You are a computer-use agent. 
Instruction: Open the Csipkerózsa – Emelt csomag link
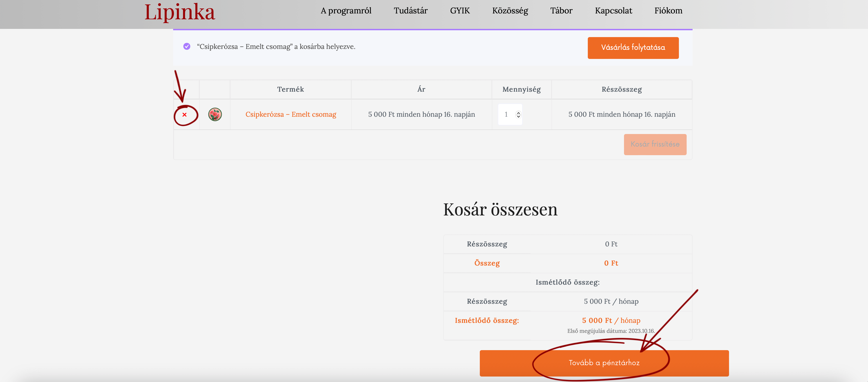291,114
